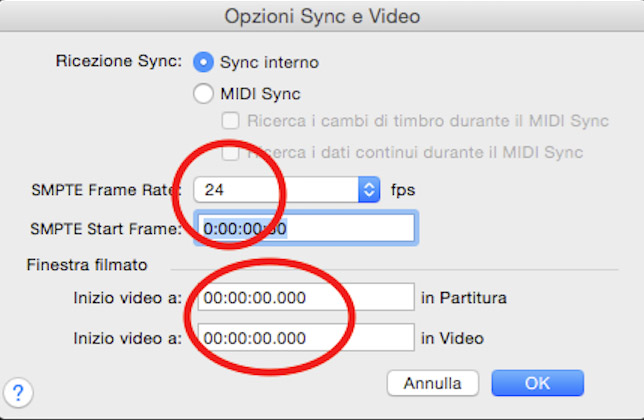Click the in Partitura label

(465, 298)
